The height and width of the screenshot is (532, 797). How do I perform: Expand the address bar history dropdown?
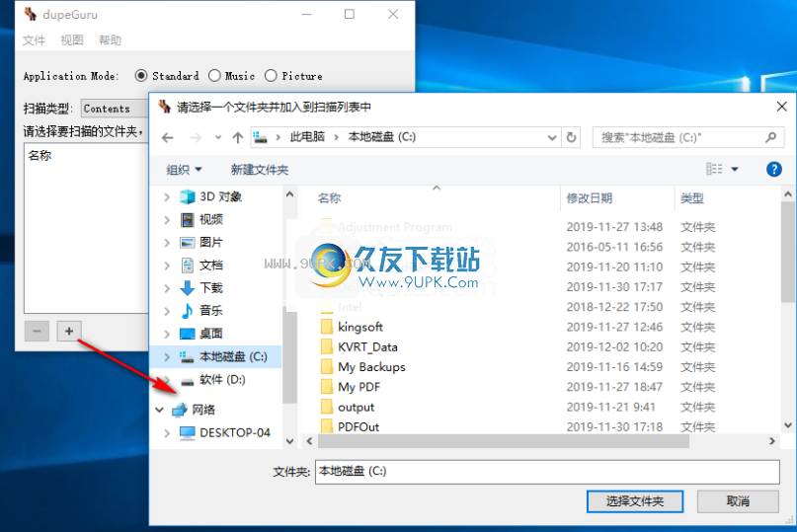[552, 138]
